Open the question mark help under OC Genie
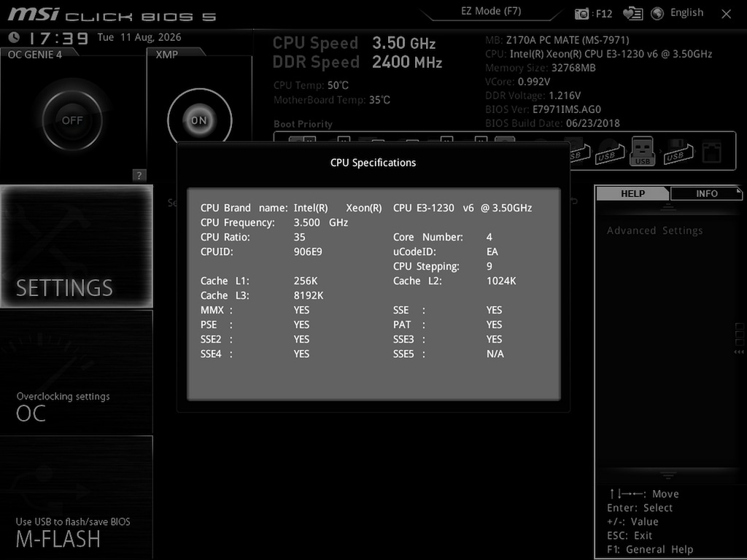This screenshot has width=747, height=560. coord(139,175)
